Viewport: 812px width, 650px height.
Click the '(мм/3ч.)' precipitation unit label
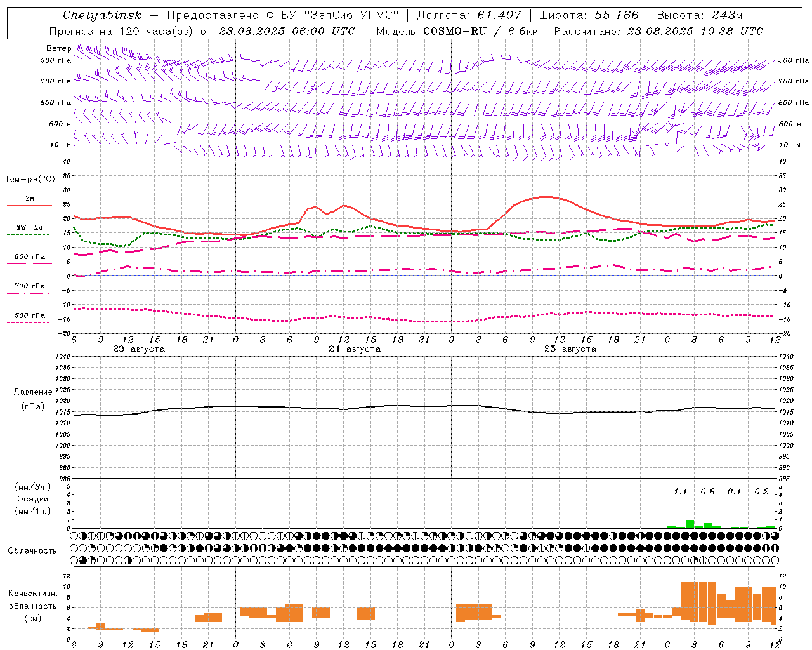tap(32, 487)
